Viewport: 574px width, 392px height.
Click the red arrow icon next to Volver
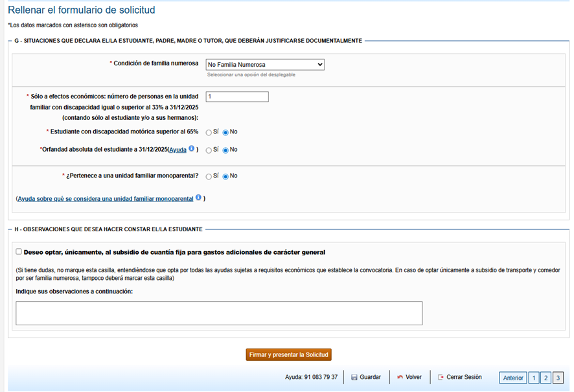(400, 377)
